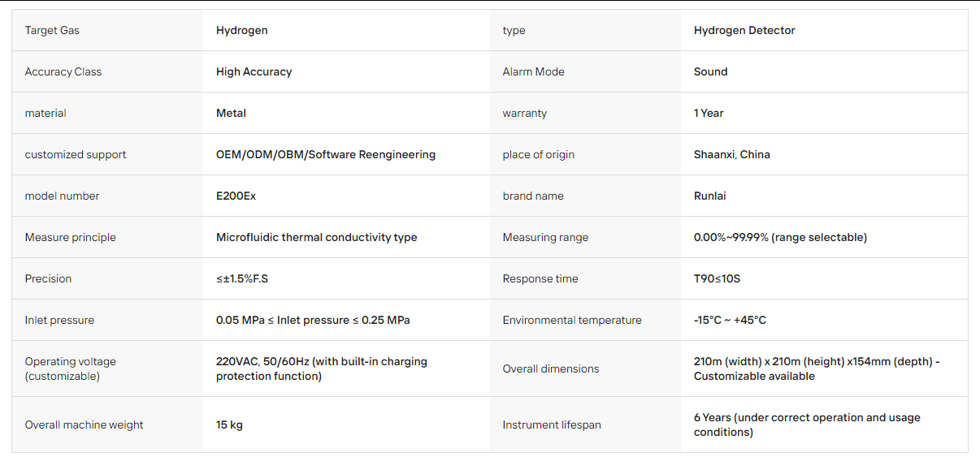
Task: Click the 'Precision' label
Action: click(48, 278)
